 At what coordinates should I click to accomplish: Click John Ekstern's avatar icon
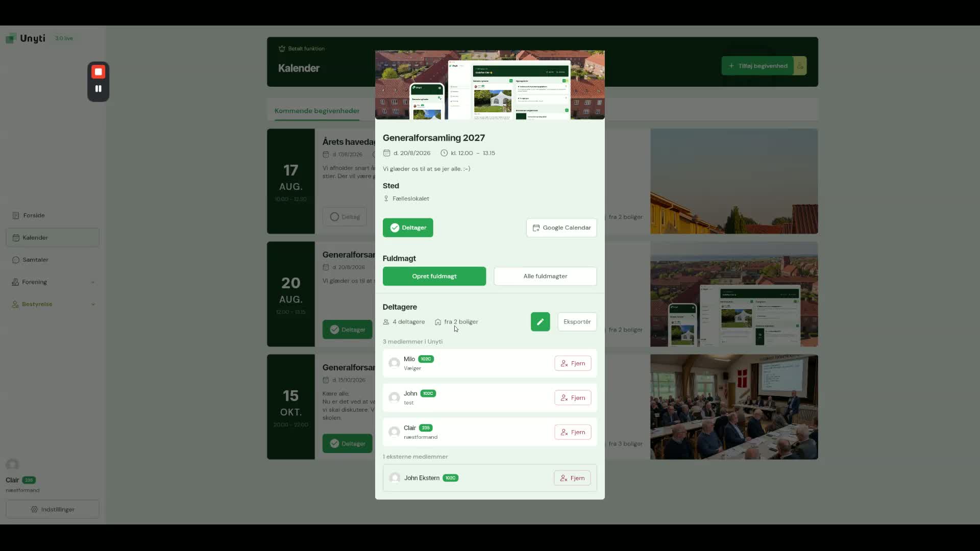tap(395, 478)
